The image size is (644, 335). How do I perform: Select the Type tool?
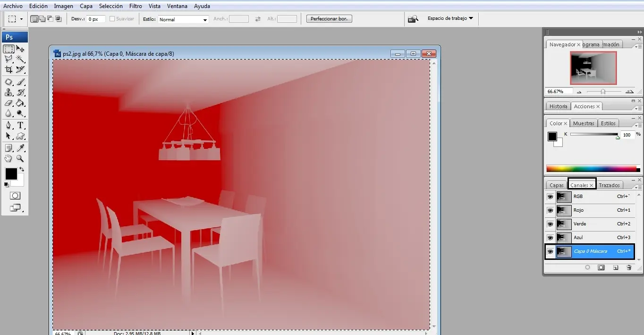pyautogui.click(x=20, y=126)
